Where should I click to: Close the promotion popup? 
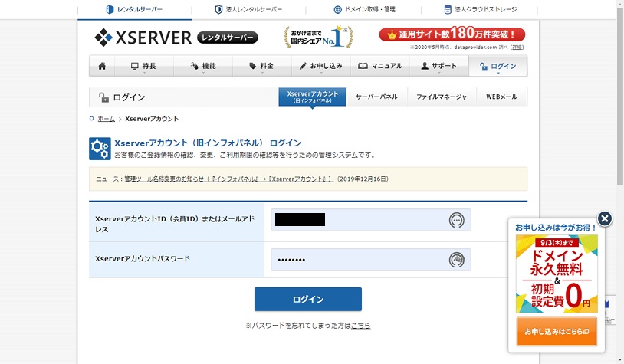coord(605,218)
